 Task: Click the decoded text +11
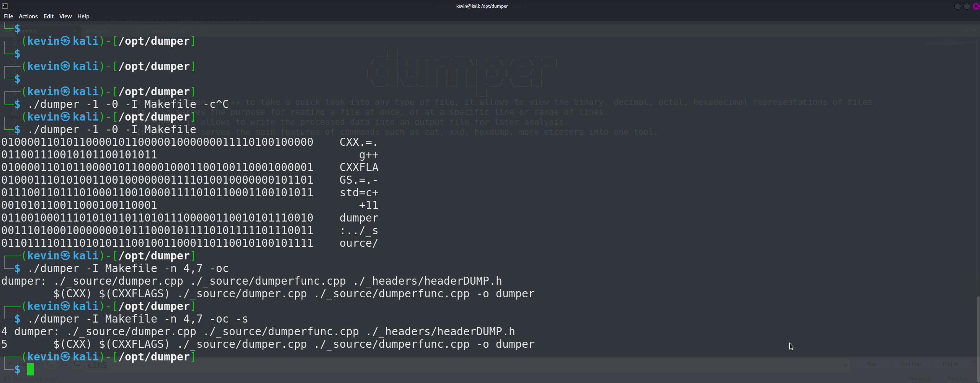click(x=369, y=205)
